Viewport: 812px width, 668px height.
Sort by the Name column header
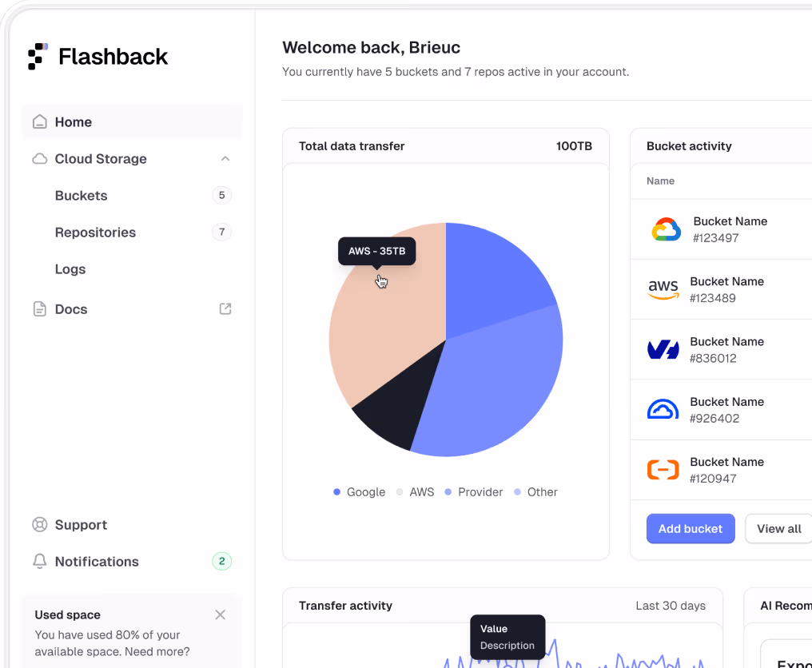pyautogui.click(x=660, y=181)
